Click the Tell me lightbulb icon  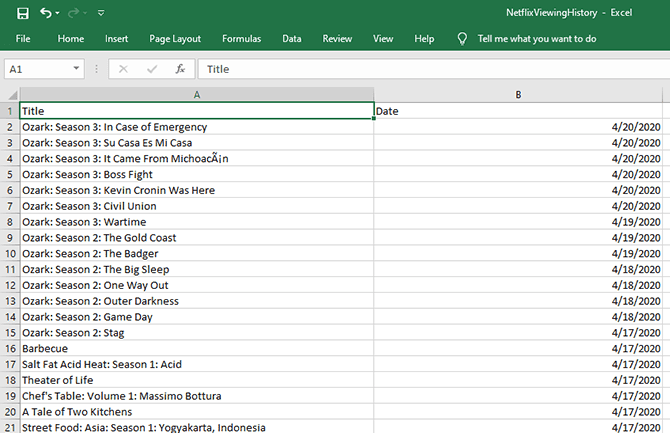(x=462, y=38)
